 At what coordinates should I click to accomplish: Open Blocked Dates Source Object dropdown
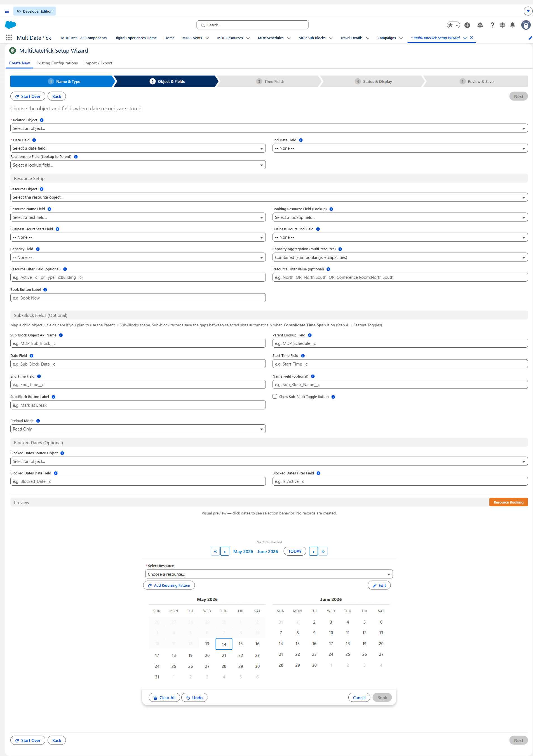pyautogui.click(x=269, y=461)
